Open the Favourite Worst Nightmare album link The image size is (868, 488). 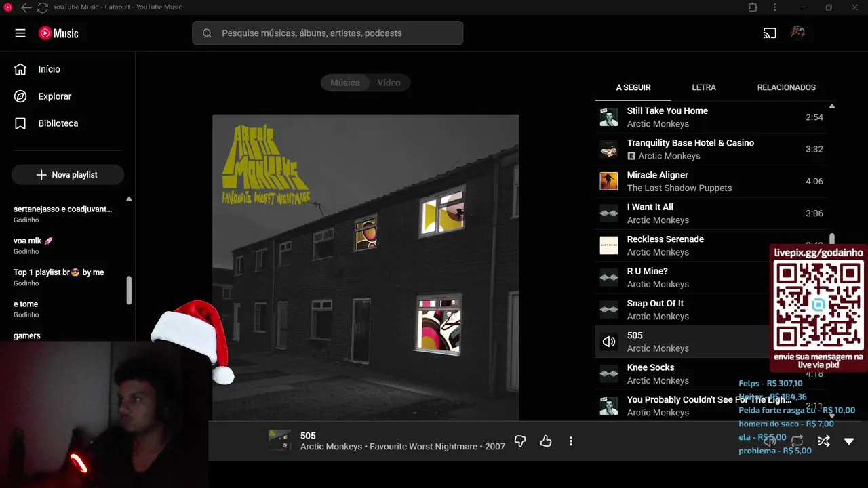click(423, 447)
